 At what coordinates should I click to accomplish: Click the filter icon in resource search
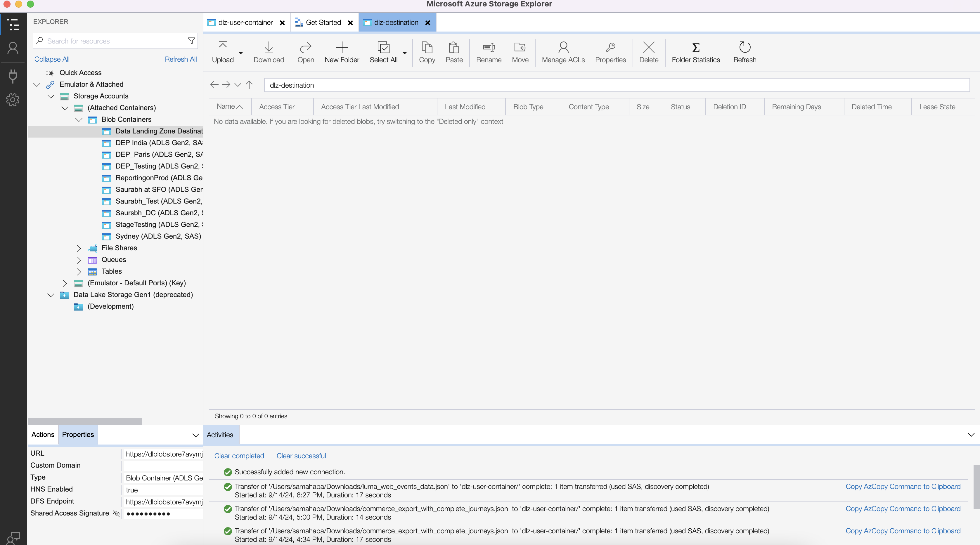coord(191,41)
